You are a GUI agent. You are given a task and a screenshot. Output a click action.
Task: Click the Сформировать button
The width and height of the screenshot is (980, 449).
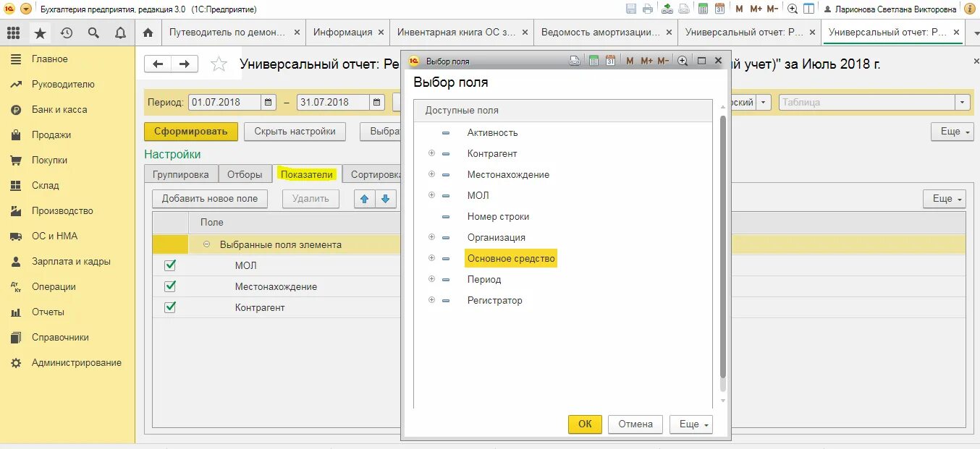pos(191,132)
